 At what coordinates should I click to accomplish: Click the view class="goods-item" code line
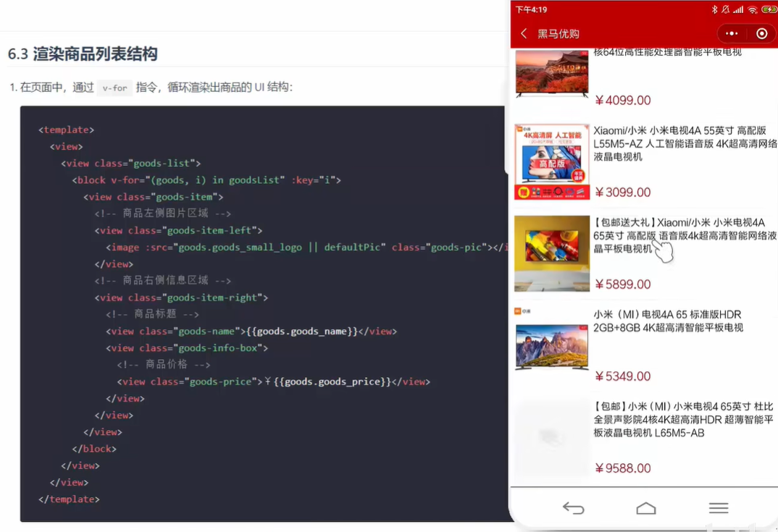[x=154, y=197]
